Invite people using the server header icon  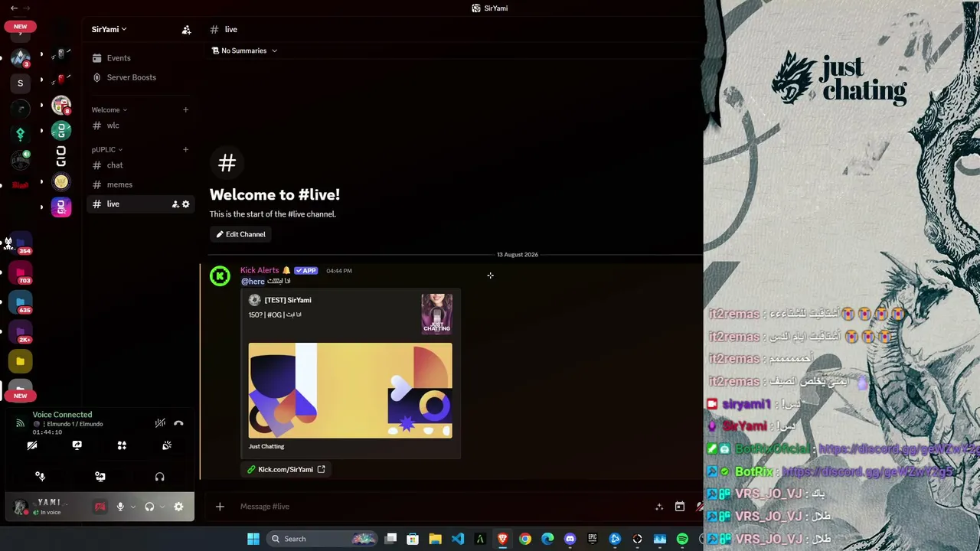186,30
